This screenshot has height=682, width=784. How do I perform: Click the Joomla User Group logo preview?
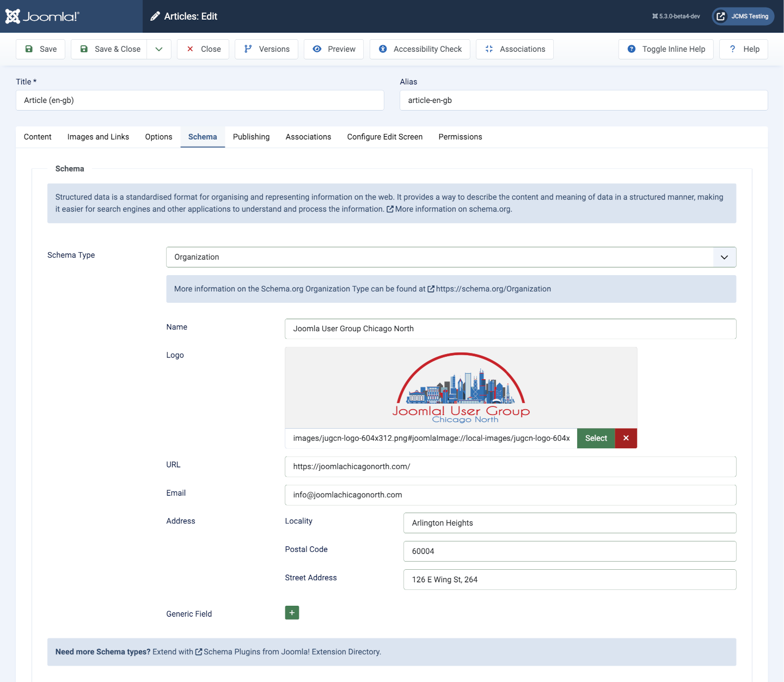[461, 388]
